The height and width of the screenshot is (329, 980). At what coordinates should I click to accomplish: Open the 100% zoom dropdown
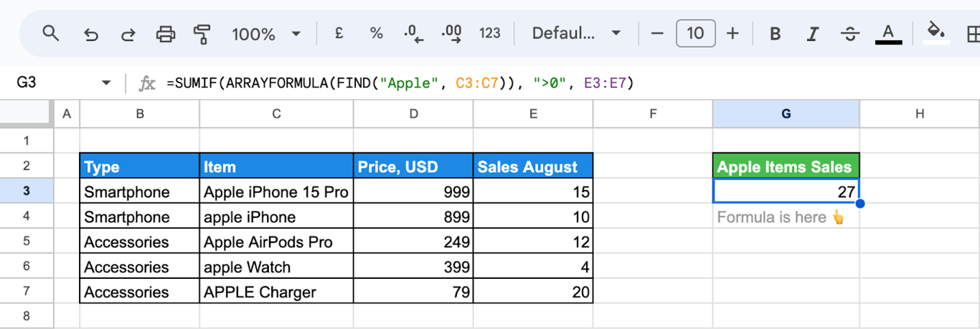[266, 34]
